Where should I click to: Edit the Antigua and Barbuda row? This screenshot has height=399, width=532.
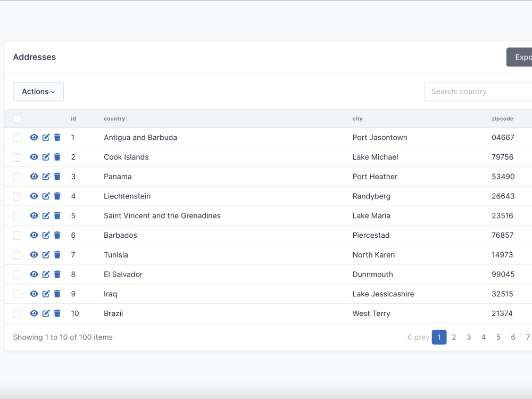[46, 137]
